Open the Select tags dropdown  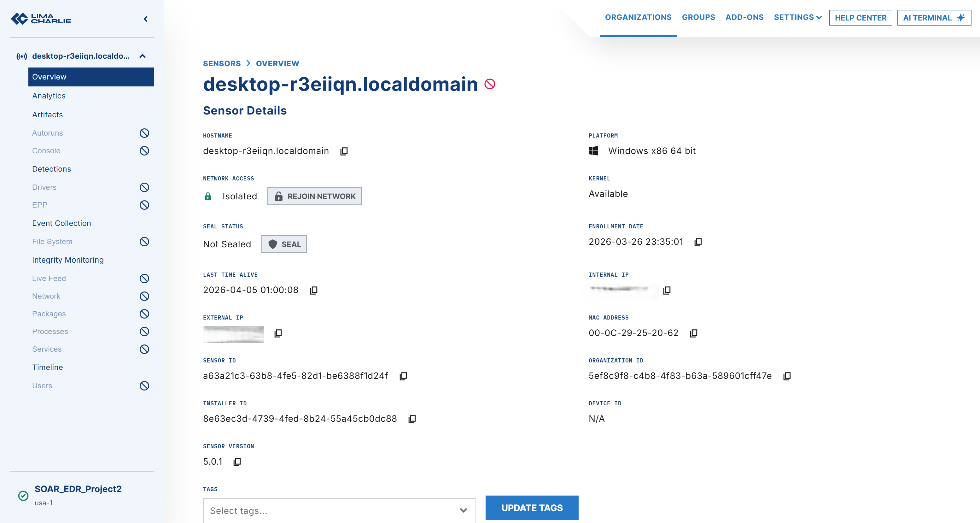339,510
